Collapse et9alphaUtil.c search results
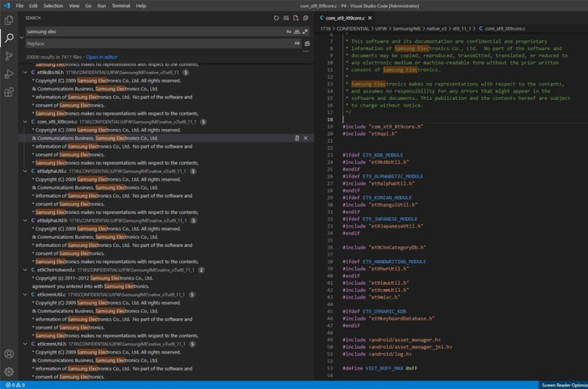The height and width of the screenshot is (389, 588). pos(23,171)
